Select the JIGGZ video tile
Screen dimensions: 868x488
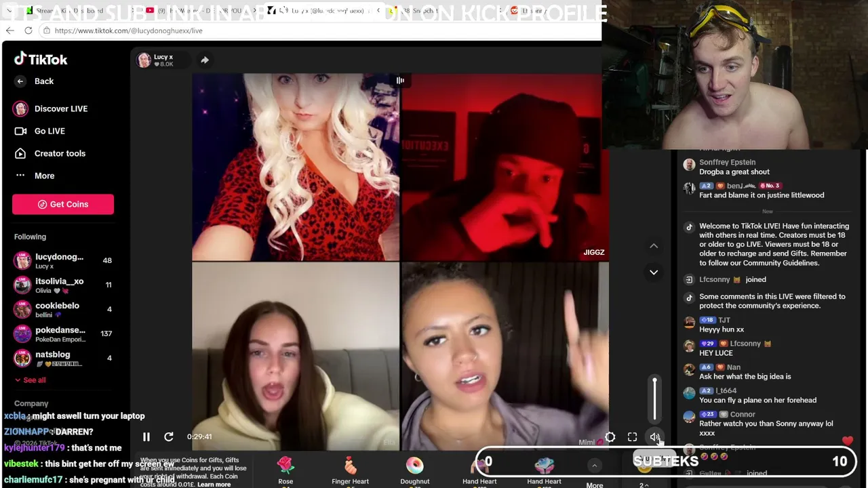pos(505,167)
